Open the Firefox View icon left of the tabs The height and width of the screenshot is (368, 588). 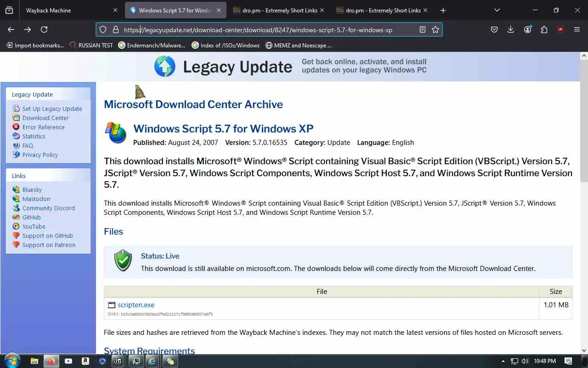9,10
